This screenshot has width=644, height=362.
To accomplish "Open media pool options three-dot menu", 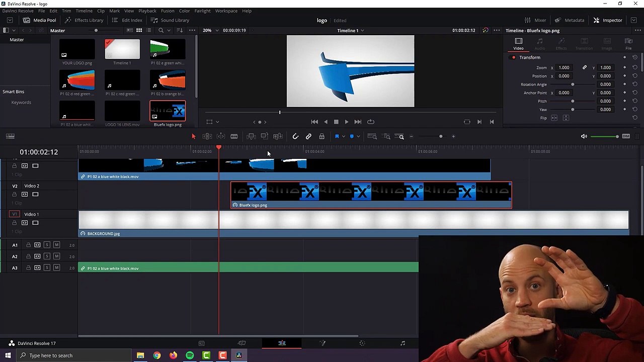I will (x=192, y=30).
